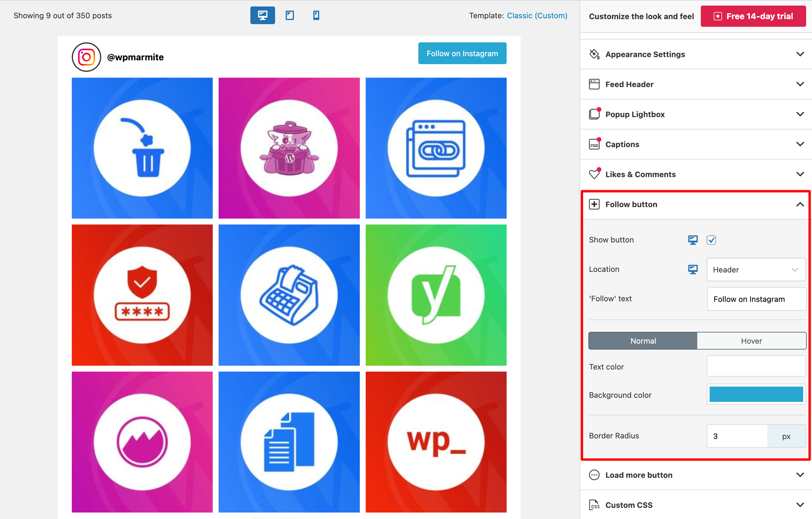Click the device icon next to Show button

[x=693, y=240]
